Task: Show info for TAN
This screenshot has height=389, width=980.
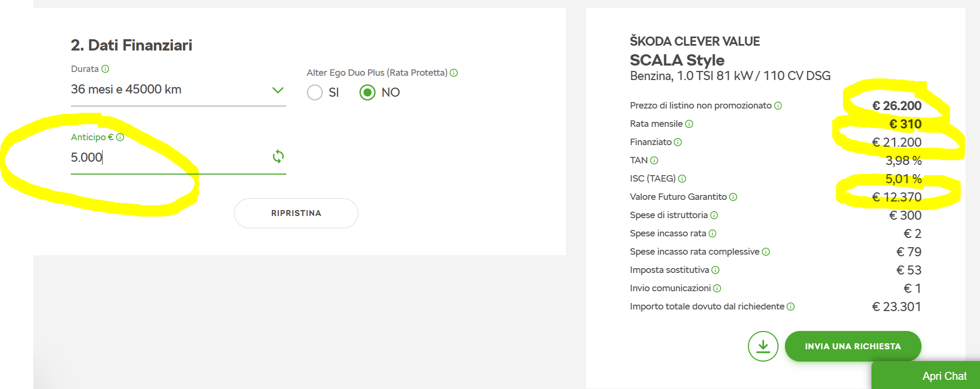Action: click(x=654, y=161)
